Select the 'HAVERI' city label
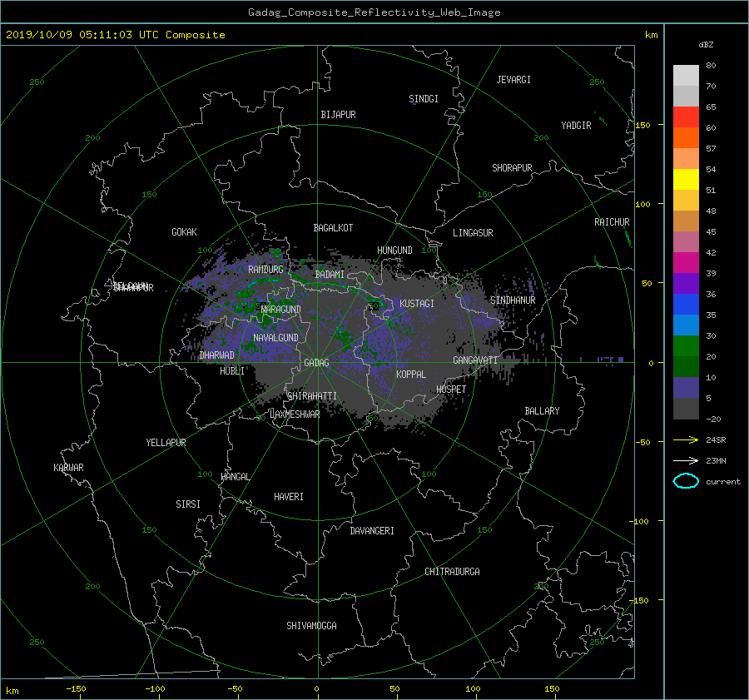 tap(289, 497)
